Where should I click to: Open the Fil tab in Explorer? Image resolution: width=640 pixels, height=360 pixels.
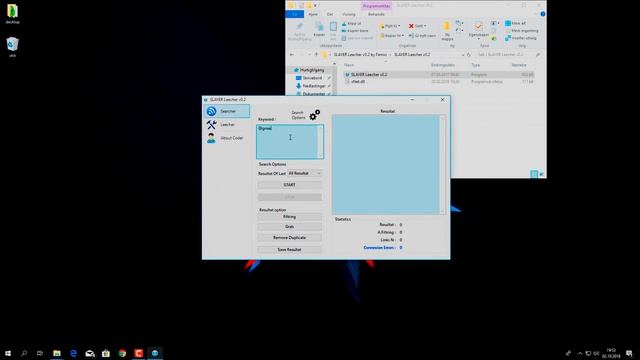[295, 14]
